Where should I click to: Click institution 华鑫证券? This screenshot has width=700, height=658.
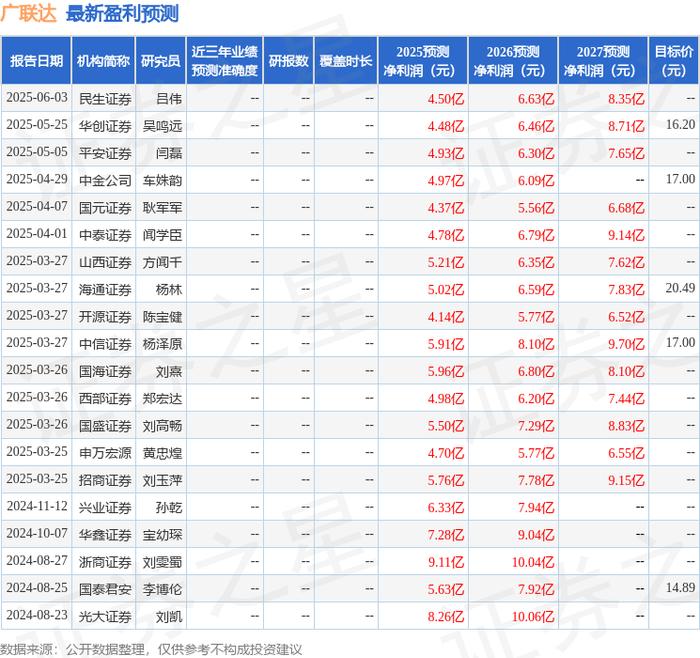click(105, 534)
